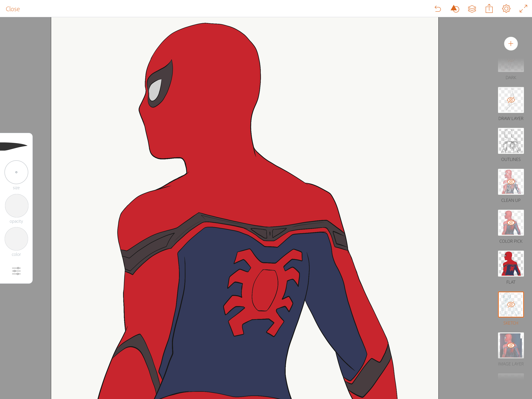Adjust the brush size control
The height and width of the screenshot is (399, 532).
16,172
